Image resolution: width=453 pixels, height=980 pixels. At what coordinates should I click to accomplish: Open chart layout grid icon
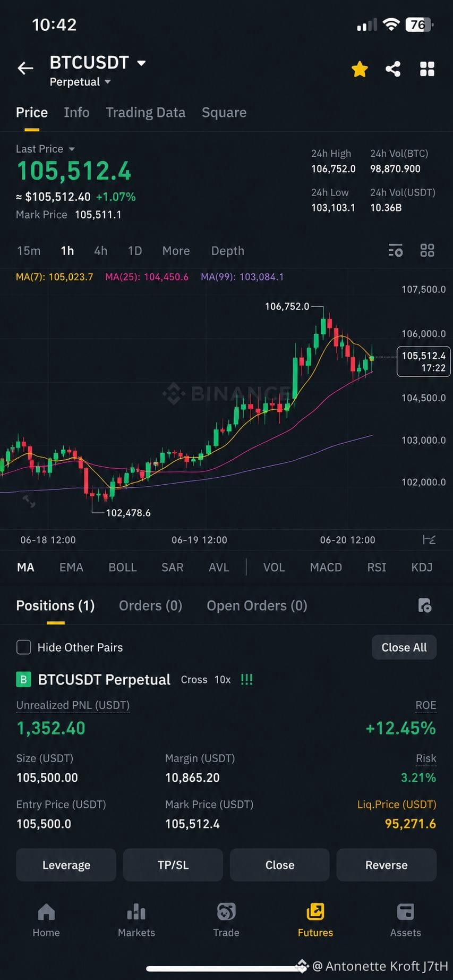coord(427,250)
